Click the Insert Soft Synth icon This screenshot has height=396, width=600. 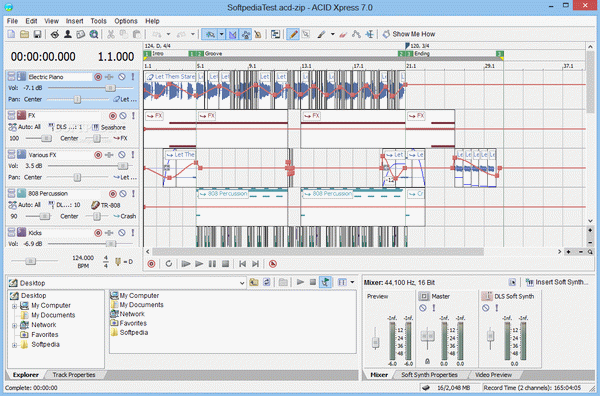tap(529, 282)
